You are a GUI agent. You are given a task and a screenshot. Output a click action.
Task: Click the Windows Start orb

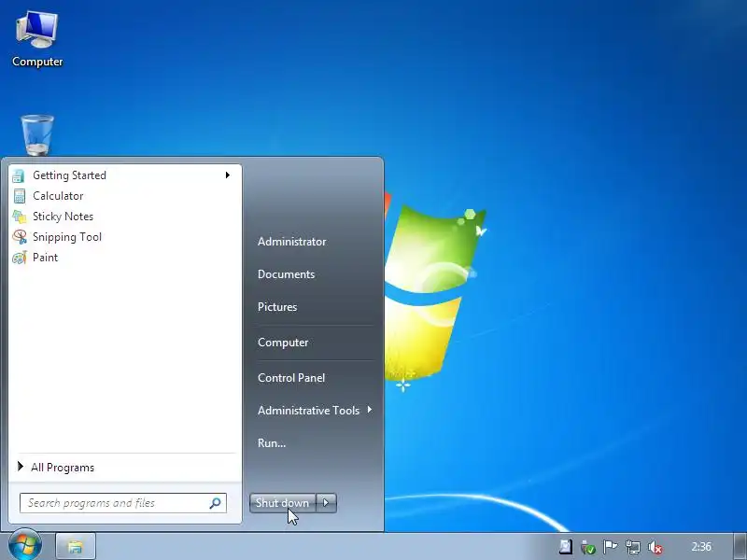click(25, 545)
